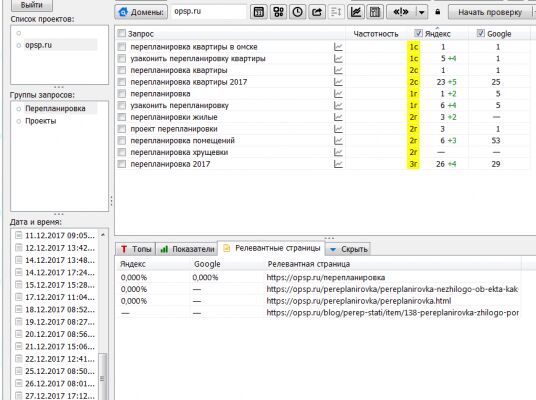Click scroll-up arrow of the date list
This screenshot has height=400, width=536.
pos(103,235)
